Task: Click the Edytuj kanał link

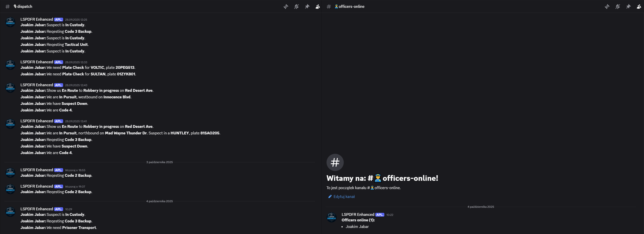Action: [344, 197]
